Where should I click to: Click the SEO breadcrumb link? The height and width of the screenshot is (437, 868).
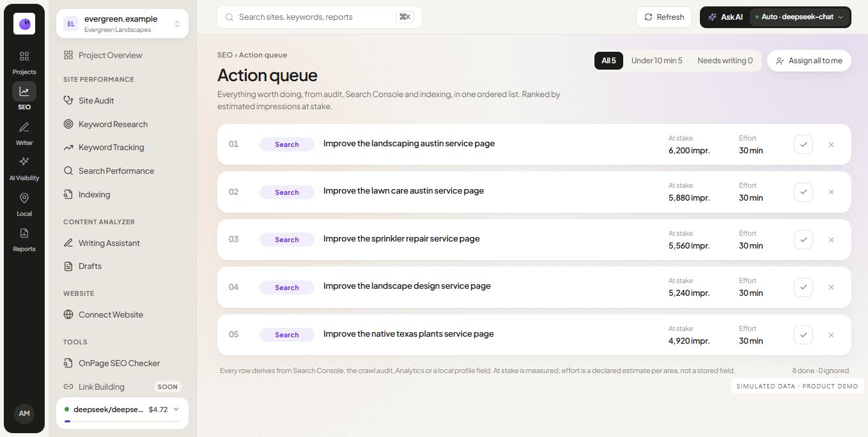pos(224,55)
